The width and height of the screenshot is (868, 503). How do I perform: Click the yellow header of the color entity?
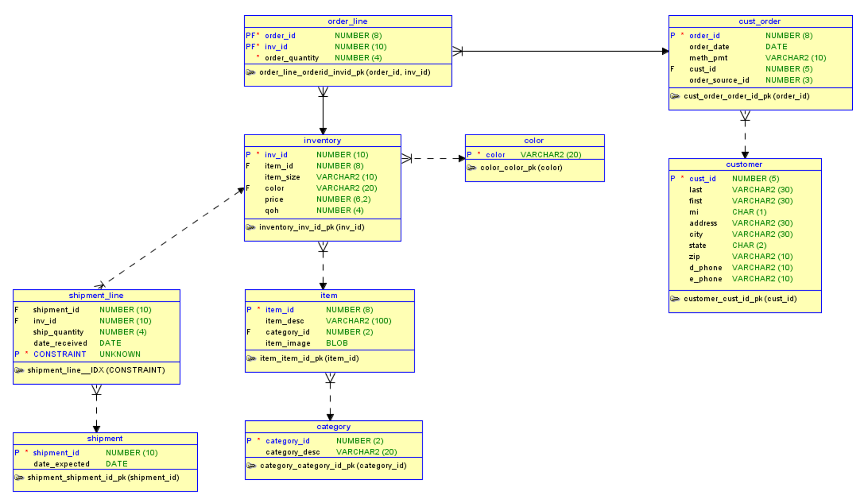click(x=534, y=140)
